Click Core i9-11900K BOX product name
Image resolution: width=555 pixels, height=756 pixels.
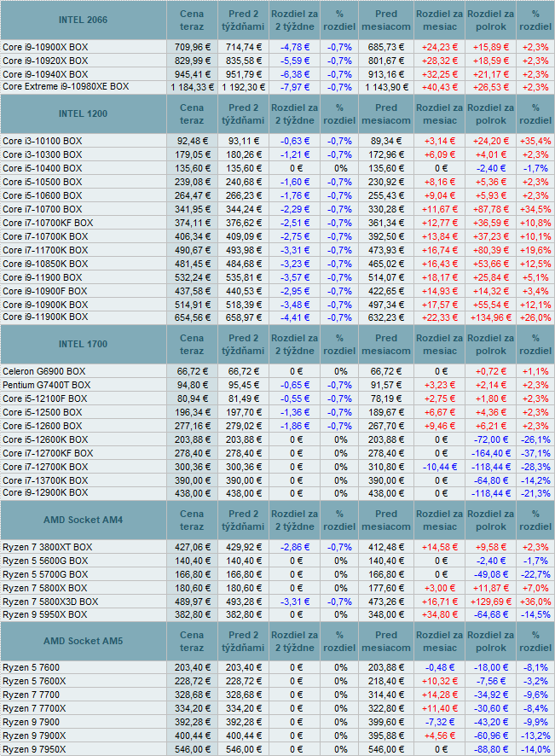[45, 317]
